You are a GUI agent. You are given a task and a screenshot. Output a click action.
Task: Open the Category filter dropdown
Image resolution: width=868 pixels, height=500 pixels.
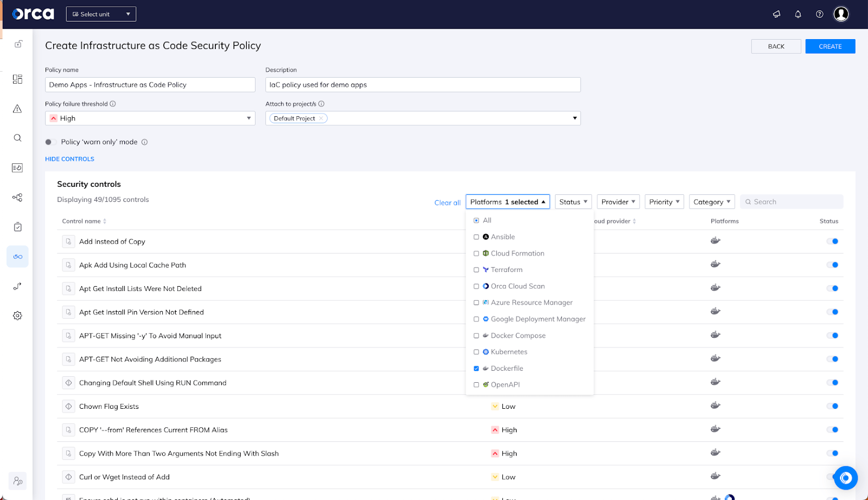(x=711, y=201)
